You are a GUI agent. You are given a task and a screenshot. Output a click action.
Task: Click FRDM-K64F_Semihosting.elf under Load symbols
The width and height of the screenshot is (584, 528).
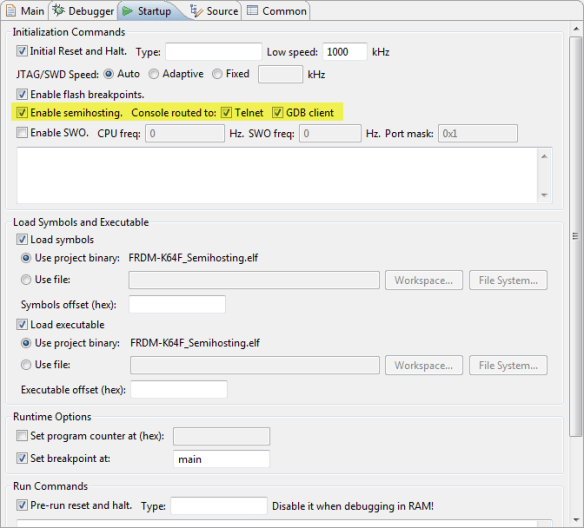pyautogui.click(x=193, y=258)
